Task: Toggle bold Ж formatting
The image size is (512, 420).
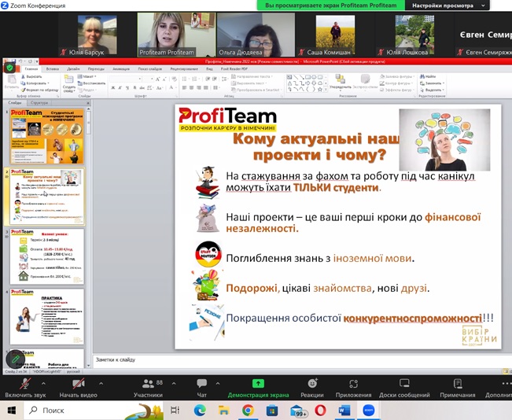Action: (x=113, y=88)
